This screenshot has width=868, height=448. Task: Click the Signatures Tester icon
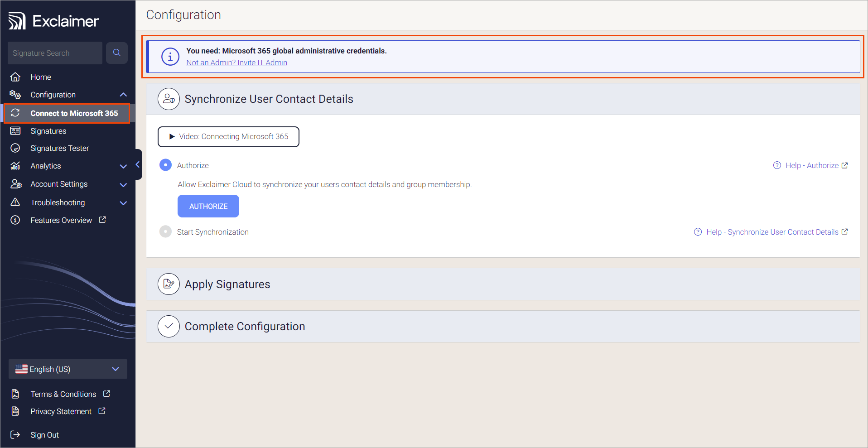[15, 148]
